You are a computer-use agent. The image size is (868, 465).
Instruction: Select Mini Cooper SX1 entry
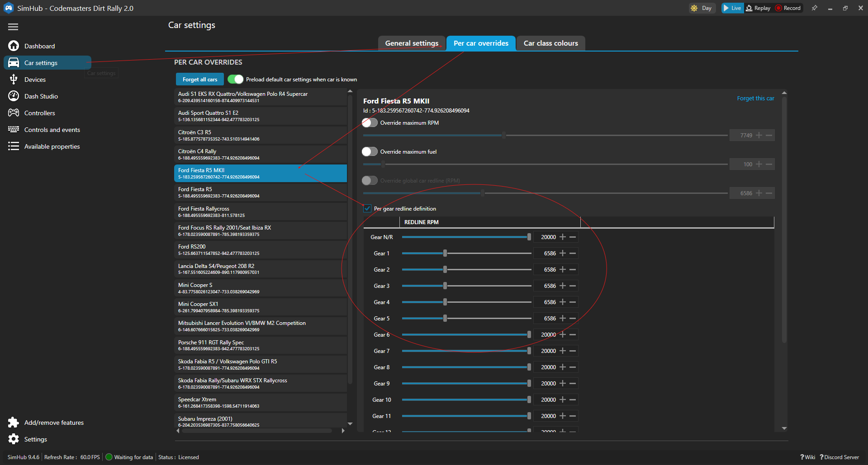pyautogui.click(x=261, y=307)
